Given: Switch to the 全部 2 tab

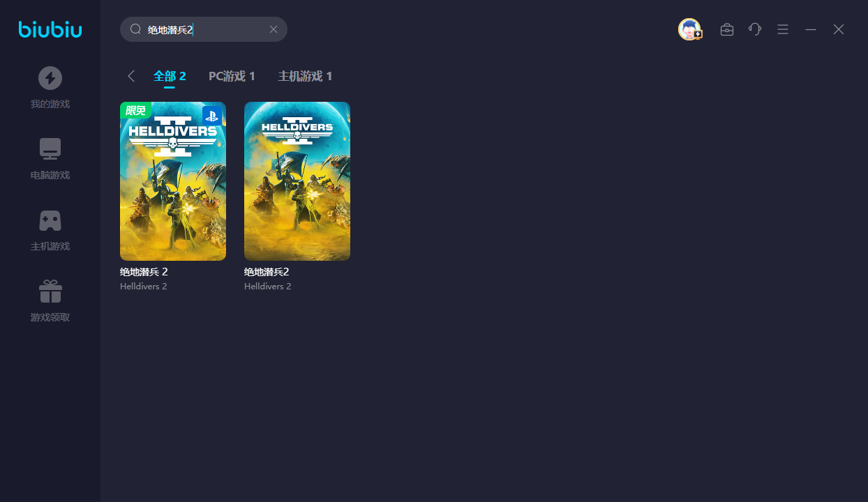Looking at the screenshot, I should (x=170, y=76).
